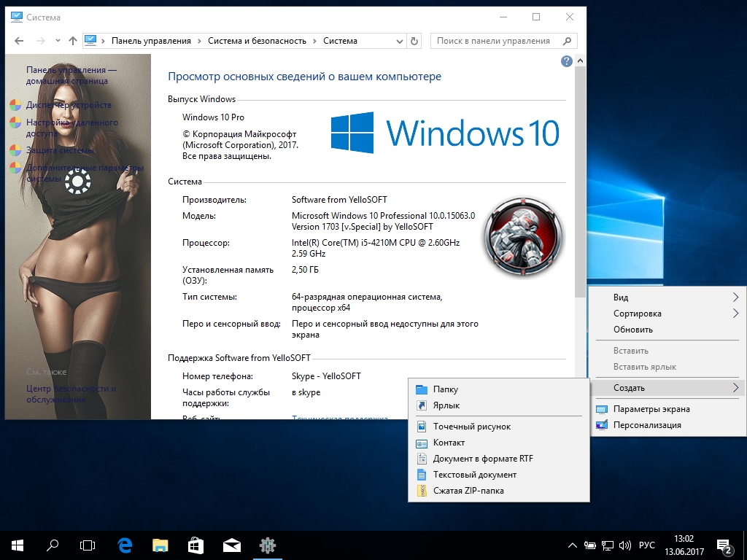
Task: Create a Сжатая ZIP-папка
Action: [x=499, y=491]
